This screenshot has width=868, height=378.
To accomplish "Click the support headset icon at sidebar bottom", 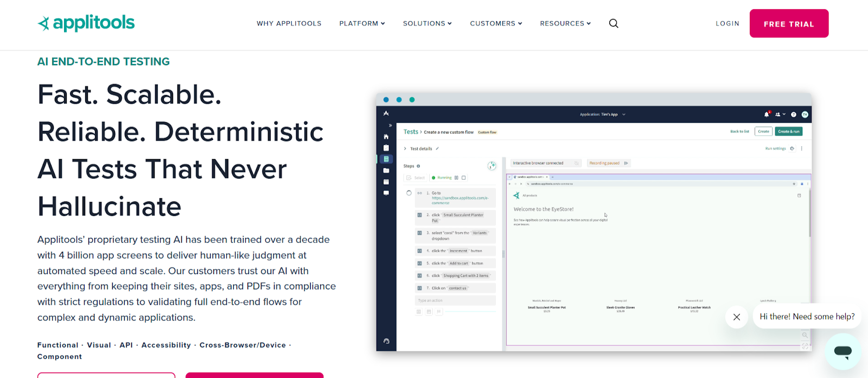I will (x=386, y=341).
